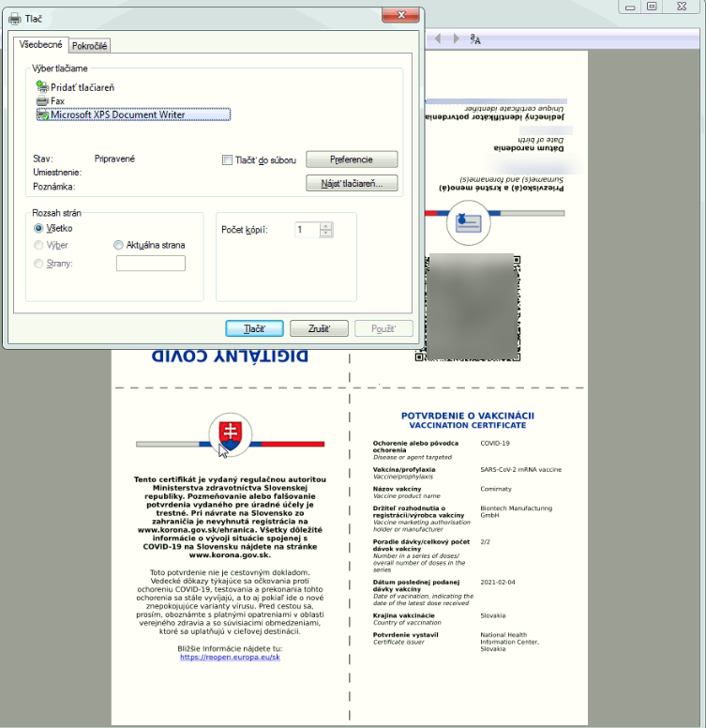Enable Tlačiť do súboru checkbox

tap(227, 160)
